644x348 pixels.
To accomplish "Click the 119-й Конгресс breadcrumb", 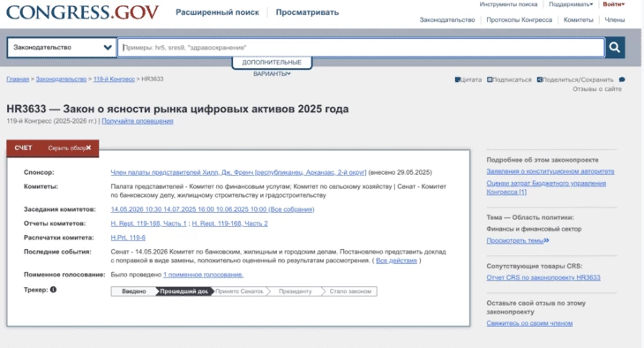I will [x=114, y=79].
